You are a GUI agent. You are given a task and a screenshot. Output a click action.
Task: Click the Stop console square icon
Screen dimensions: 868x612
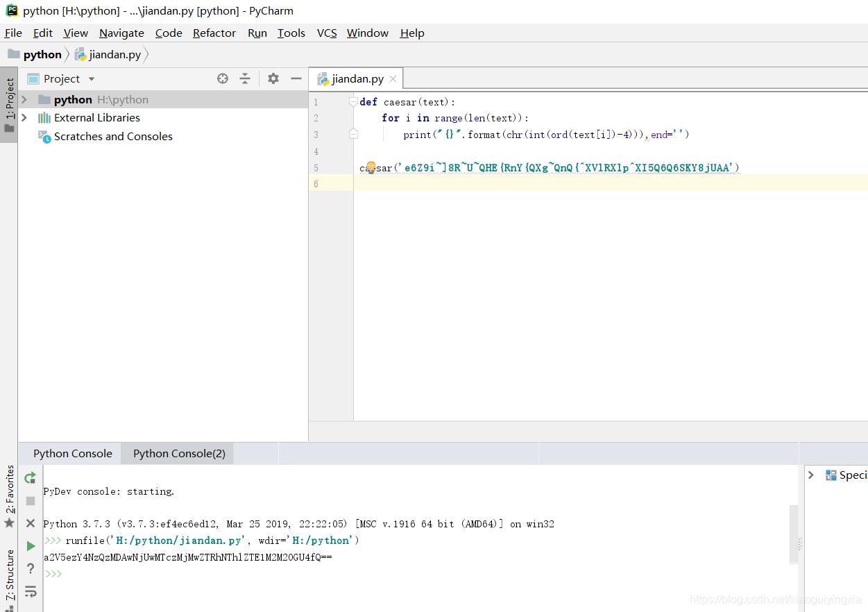(31, 500)
